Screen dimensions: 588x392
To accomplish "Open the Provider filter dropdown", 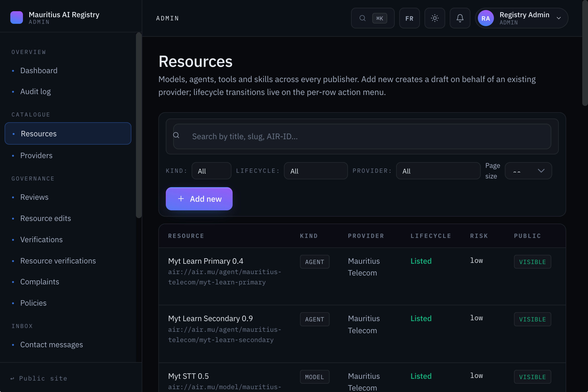I will click(438, 171).
